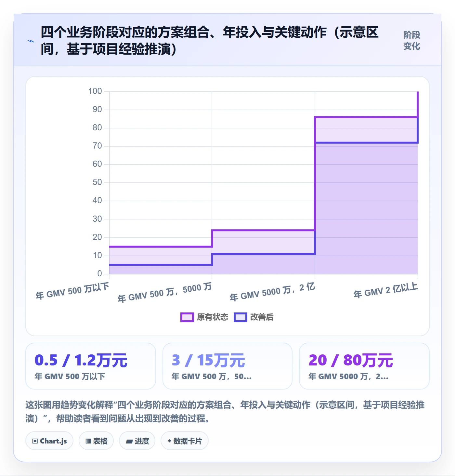
Task: Click the 年 GMV 500 万，5000 万 axis label
Action: 165,292
